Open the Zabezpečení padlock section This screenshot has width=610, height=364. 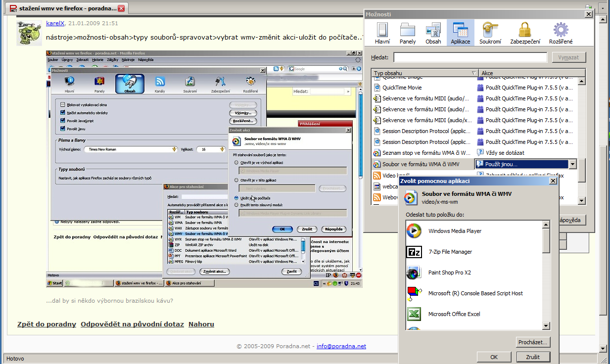coord(525,33)
